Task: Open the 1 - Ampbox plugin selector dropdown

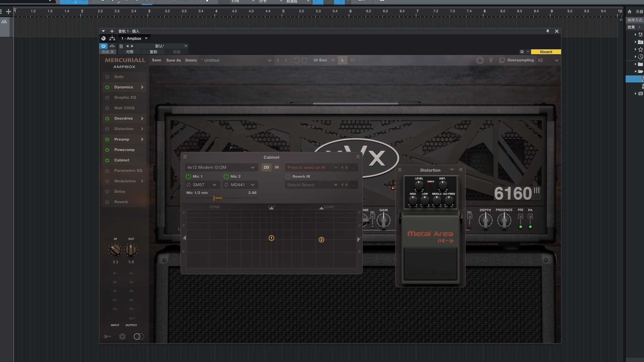Action: pyautogui.click(x=135, y=39)
